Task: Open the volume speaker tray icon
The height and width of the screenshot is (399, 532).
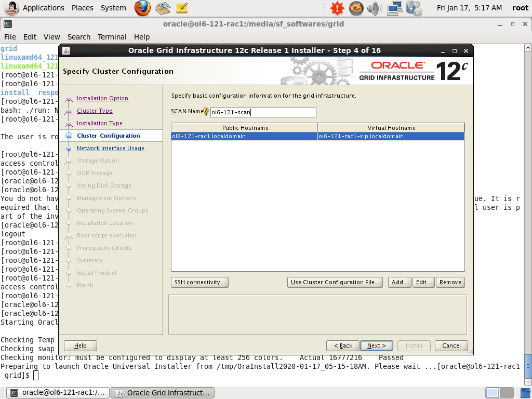Action: (375, 8)
